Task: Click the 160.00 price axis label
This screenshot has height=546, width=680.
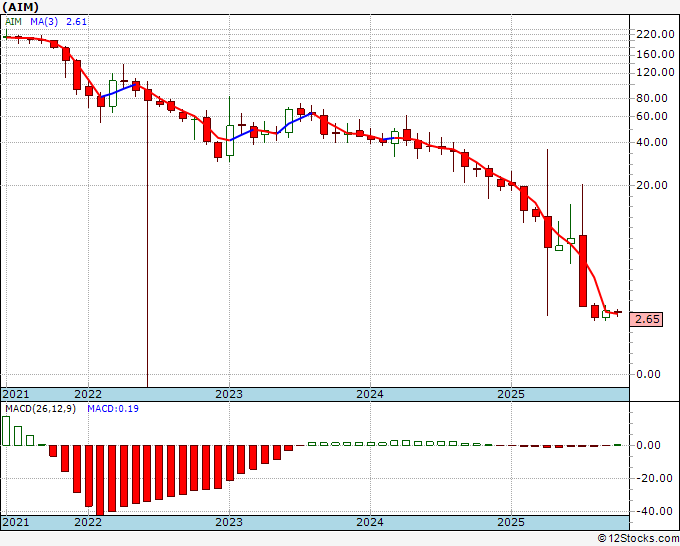Action: coord(655,54)
